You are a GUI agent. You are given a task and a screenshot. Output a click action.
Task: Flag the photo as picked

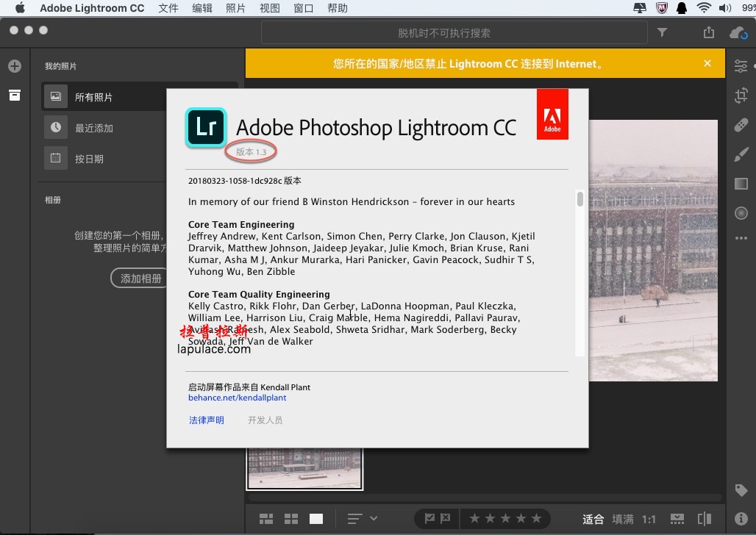tap(429, 519)
